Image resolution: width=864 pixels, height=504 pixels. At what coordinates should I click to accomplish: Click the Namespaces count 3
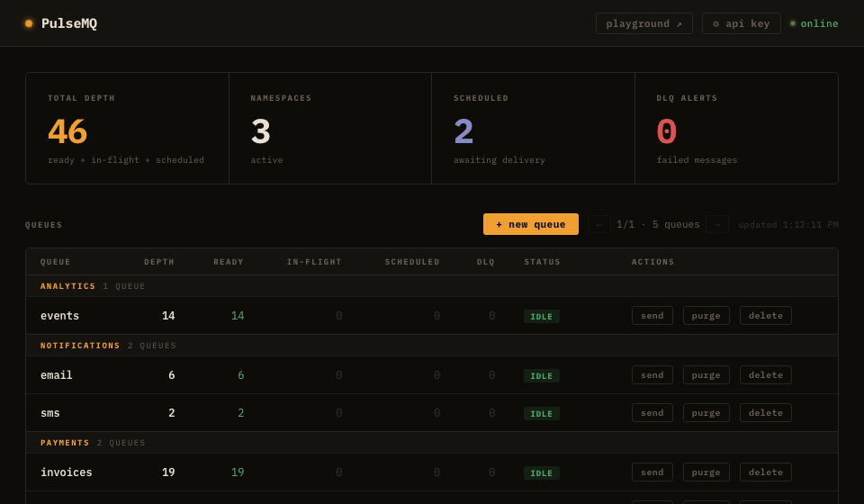[261, 131]
